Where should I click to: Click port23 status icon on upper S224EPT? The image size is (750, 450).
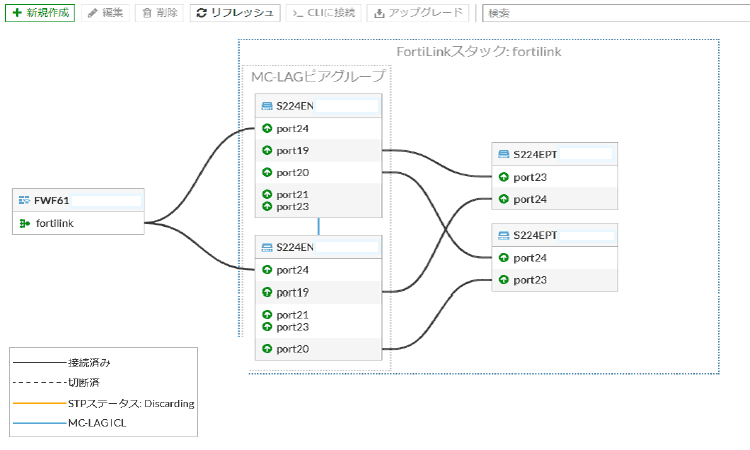click(x=504, y=177)
